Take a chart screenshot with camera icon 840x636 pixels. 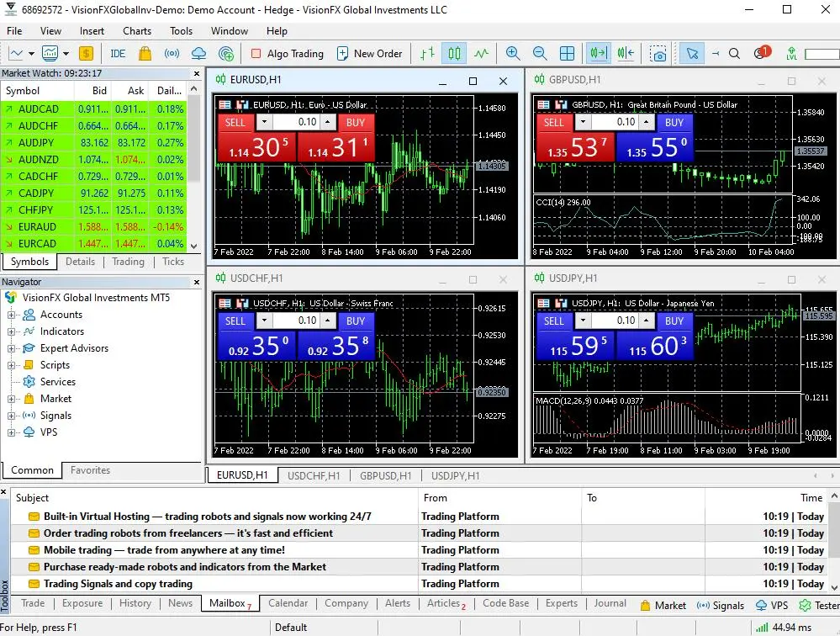[658, 54]
